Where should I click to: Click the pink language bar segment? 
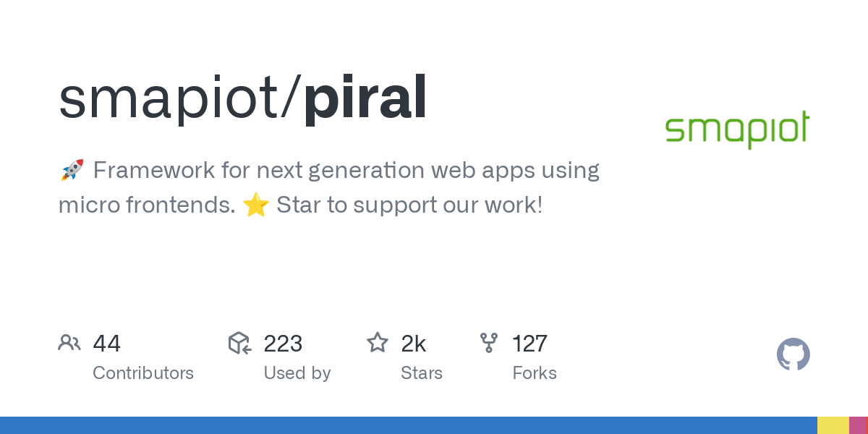coord(857,425)
